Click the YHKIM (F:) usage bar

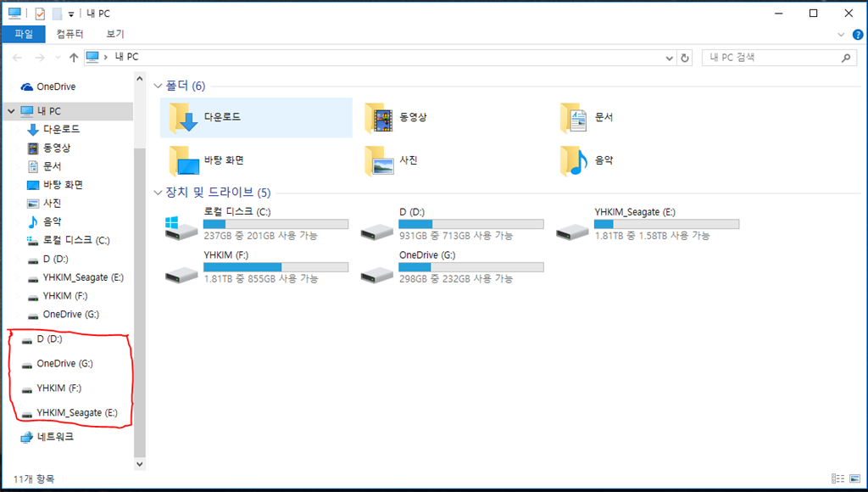click(275, 267)
